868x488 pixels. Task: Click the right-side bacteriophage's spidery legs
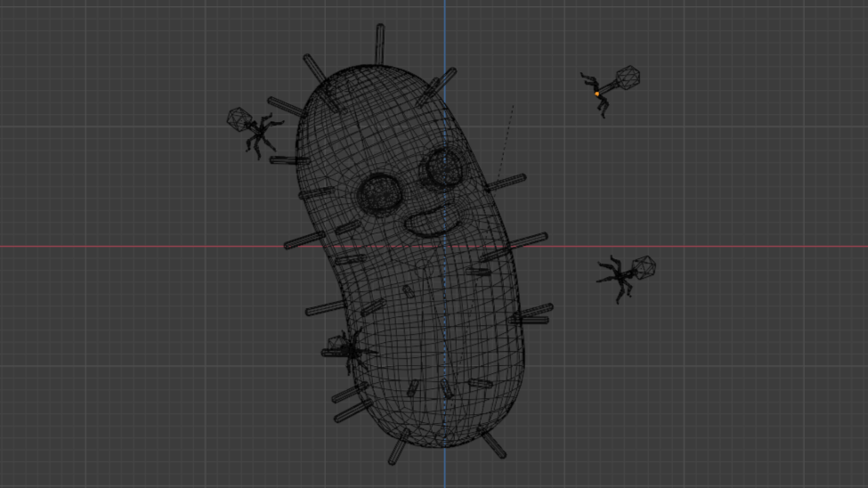[616, 279]
